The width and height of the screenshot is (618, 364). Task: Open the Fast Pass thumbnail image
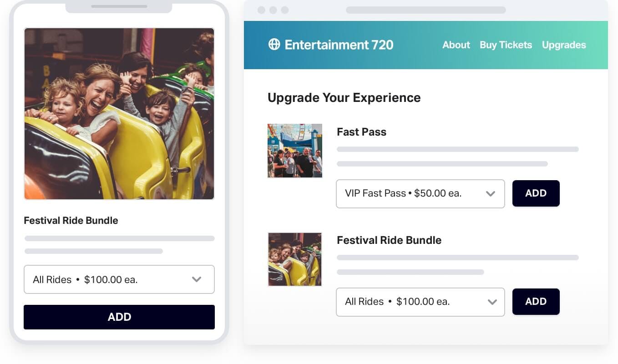tap(295, 151)
